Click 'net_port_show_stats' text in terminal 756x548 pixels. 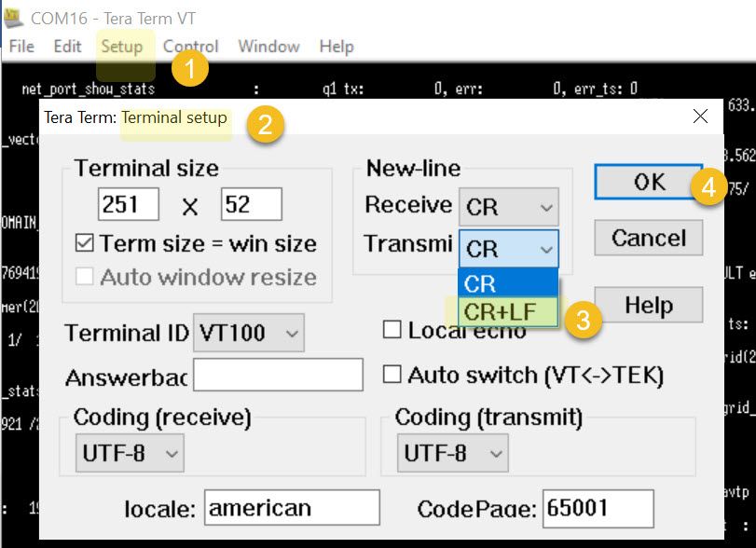point(89,89)
